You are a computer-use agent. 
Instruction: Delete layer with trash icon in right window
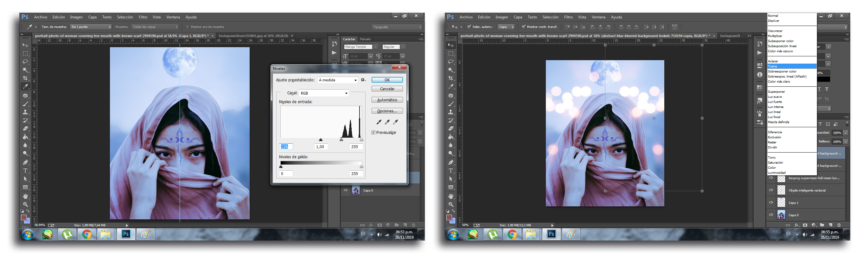coord(839,225)
